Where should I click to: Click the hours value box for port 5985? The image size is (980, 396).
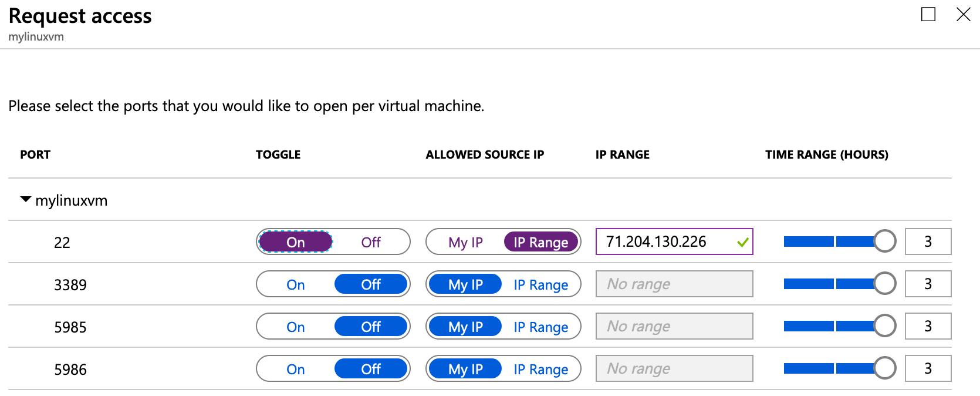click(928, 326)
